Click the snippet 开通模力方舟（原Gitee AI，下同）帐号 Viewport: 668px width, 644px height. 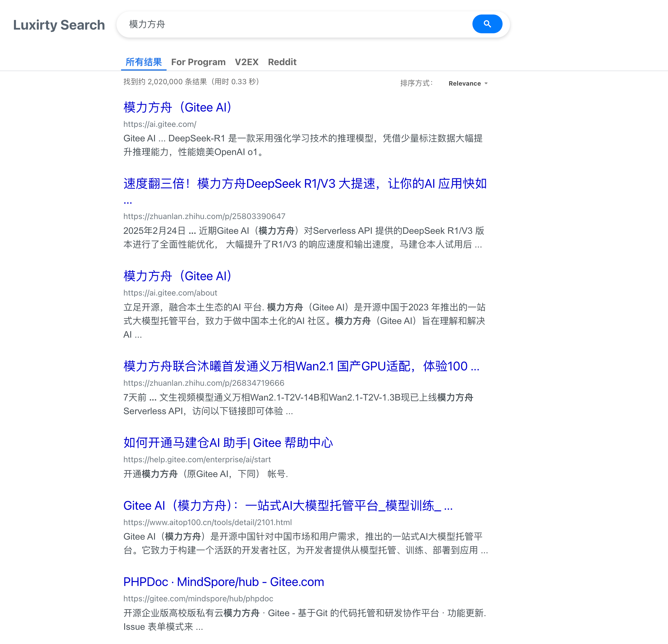coord(206,474)
